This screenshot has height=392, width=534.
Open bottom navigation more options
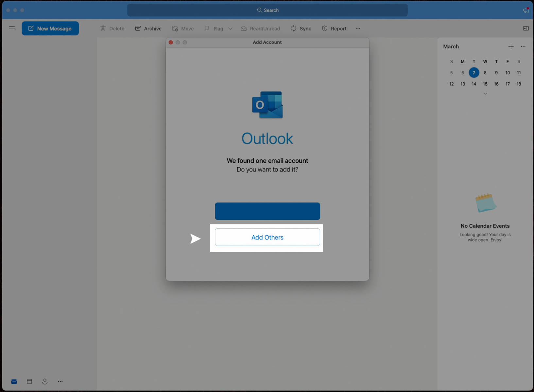click(60, 382)
